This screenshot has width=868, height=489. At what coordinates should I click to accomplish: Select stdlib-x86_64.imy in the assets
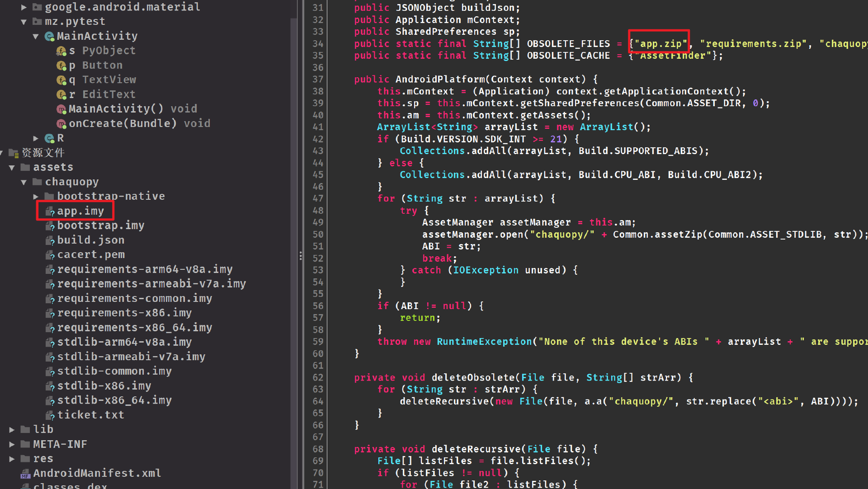point(114,400)
